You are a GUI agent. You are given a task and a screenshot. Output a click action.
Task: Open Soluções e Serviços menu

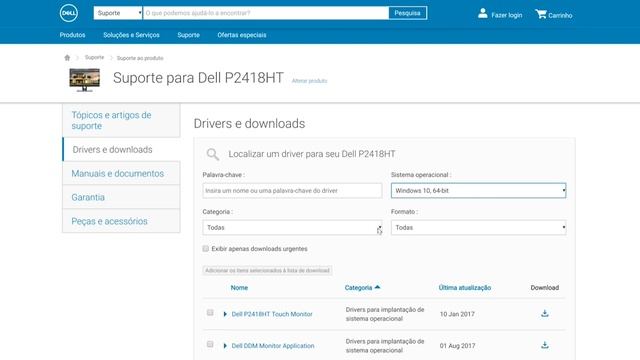click(131, 35)
